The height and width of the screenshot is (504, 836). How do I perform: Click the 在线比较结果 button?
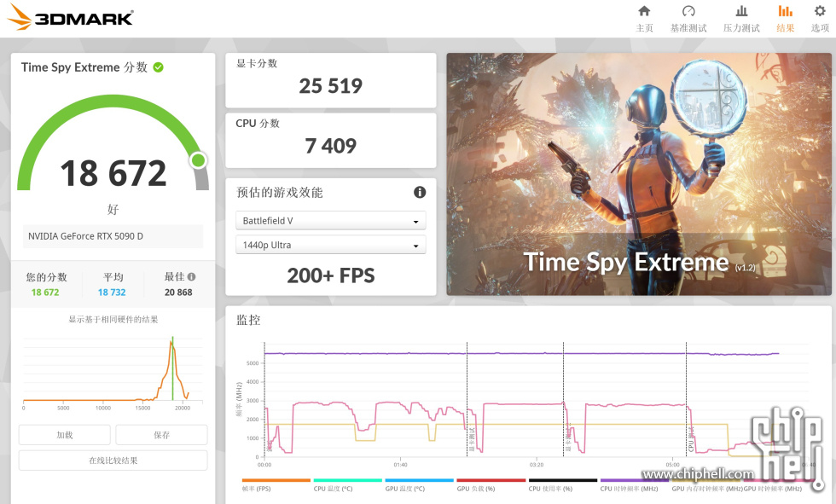coord(113,461)
